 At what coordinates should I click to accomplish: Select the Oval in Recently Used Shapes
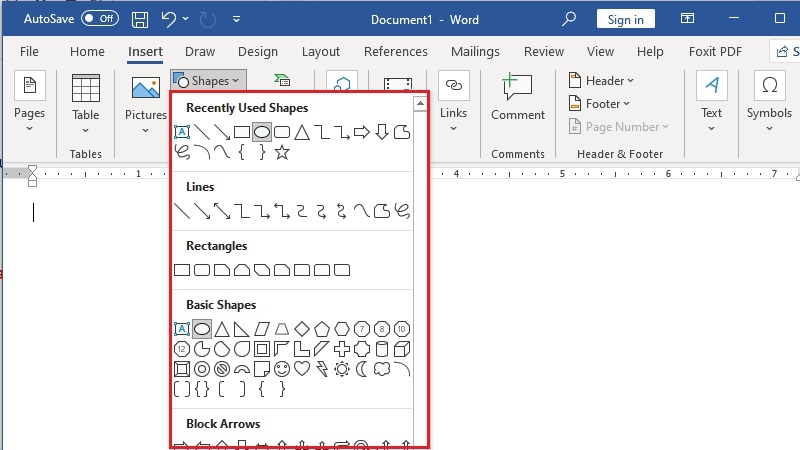(262, 132)
